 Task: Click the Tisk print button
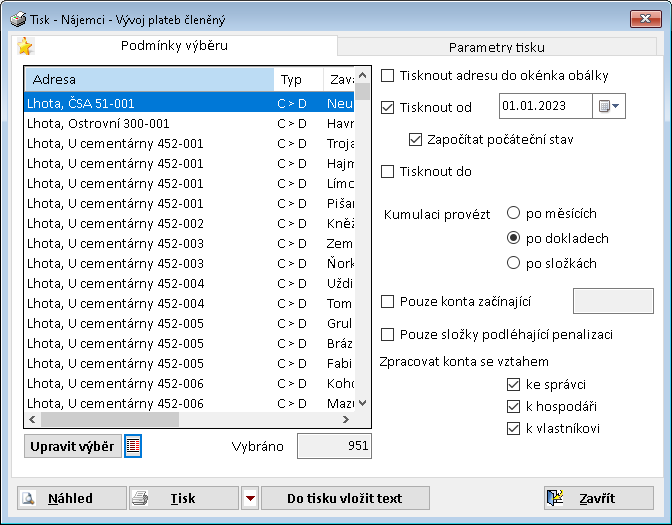[x=184, y=498]
